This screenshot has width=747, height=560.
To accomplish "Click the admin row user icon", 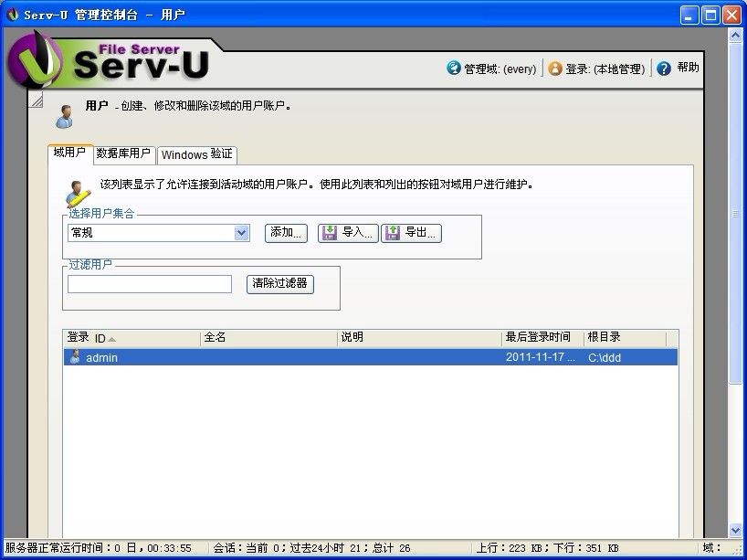I will (75, 357).
